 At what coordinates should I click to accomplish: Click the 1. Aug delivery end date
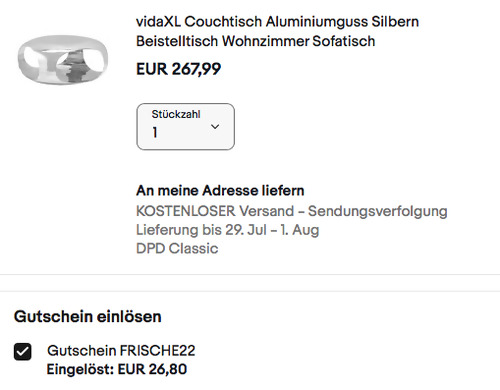(300, 230)
